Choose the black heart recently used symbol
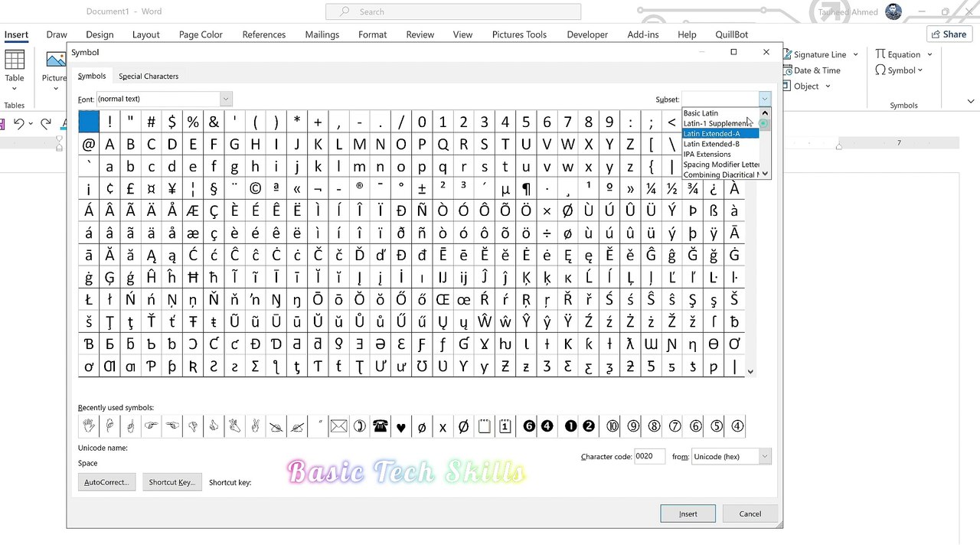980x551 pixels. click(401, 426)
